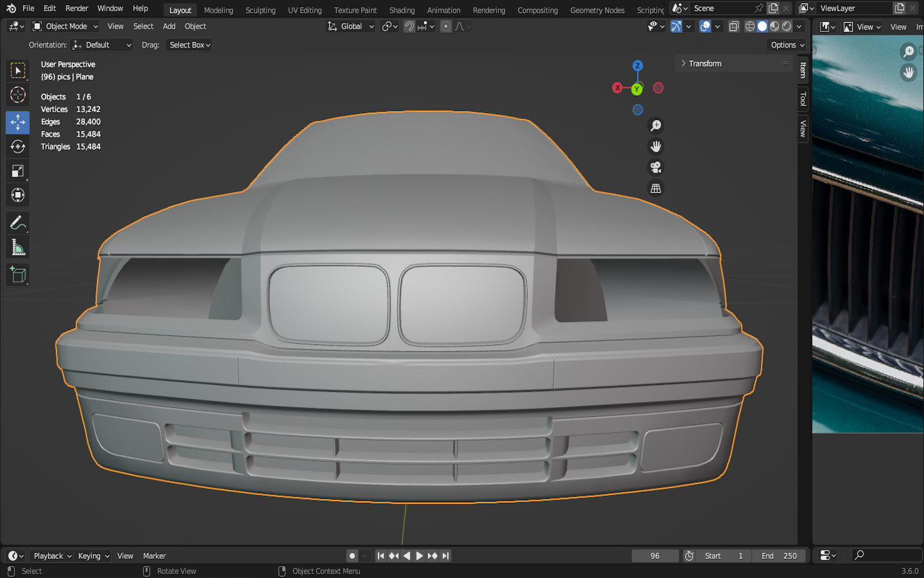924x578 pixels.
Task: Switch to orthographic/perspective grid view icon
Action: [655, 189]
